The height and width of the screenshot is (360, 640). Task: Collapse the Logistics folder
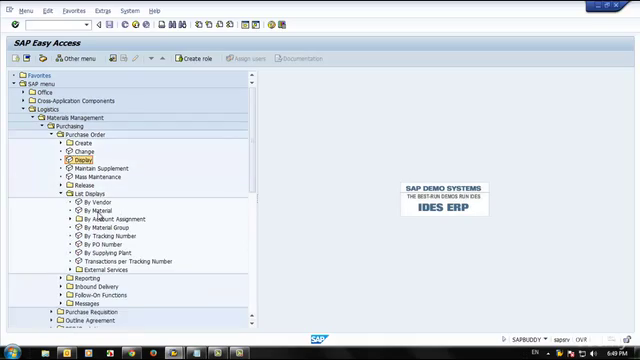pyautogui.click(x=23, y=109)
